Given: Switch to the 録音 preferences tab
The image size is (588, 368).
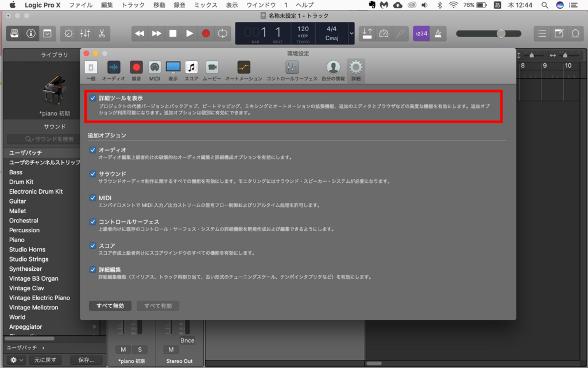Looking at the screenshot, I should pyautogui.click(x=136, y=71).
